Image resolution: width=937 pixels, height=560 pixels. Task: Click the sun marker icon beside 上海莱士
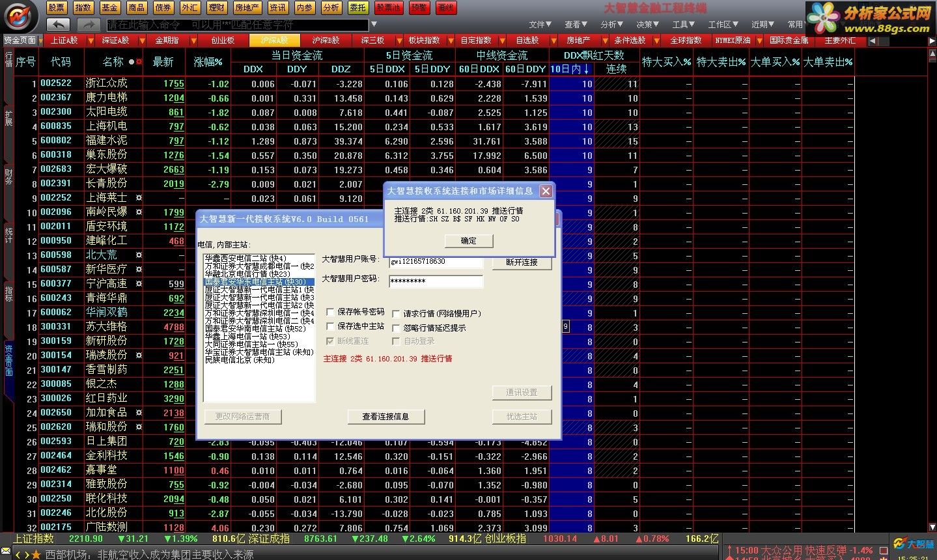(x=139, y=197)
